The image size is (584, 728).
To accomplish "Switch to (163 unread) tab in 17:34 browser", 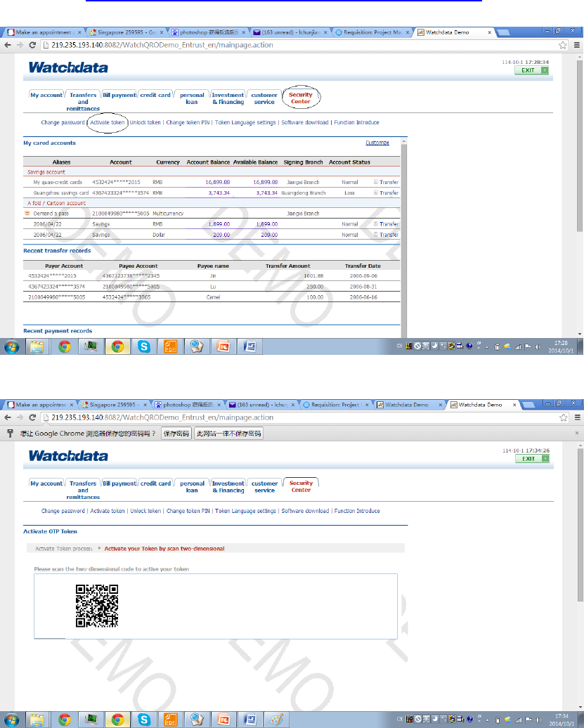I will tap(262, 405).
